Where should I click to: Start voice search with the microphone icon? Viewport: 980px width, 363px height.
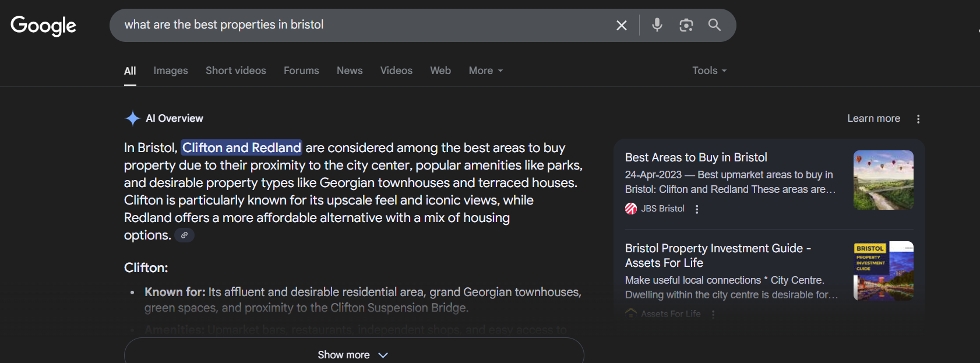click(657, 25)
